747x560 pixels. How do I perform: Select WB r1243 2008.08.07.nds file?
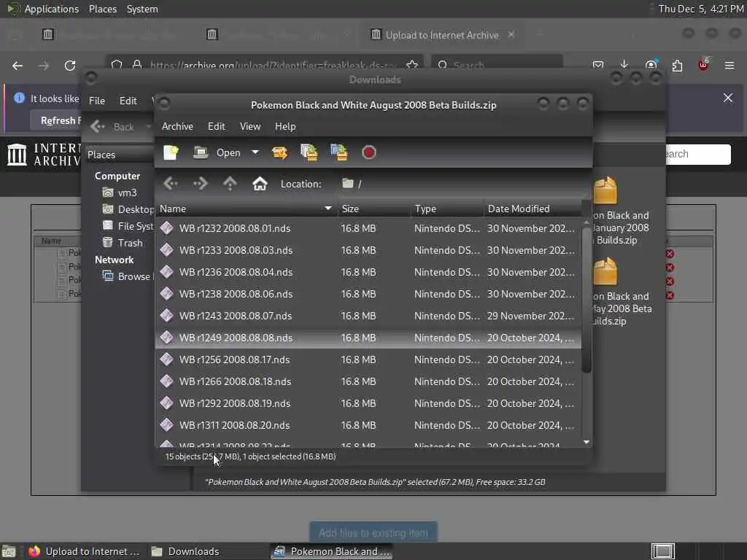point(368,316)
